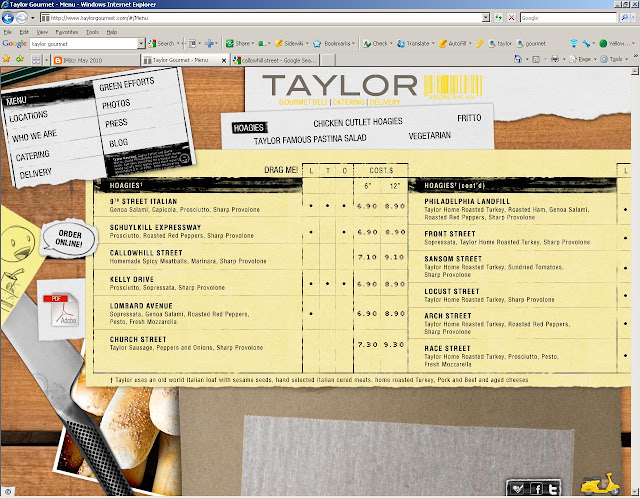Open a new blank tab
The height and width of the screenshot is (499, 640).
(x=328, y=60)
